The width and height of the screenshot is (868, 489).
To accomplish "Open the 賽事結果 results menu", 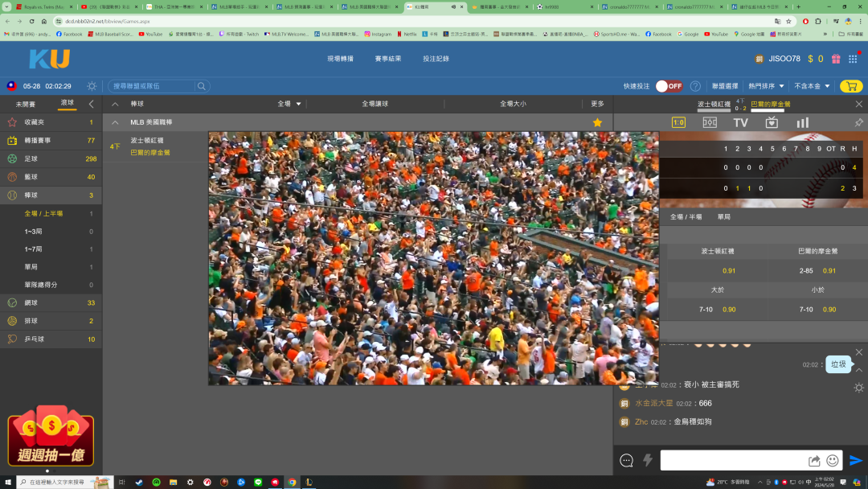I will [x=388, y=59].
